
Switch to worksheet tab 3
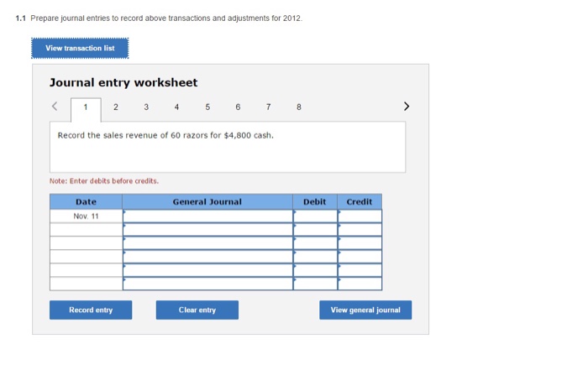tap(146, 107)
